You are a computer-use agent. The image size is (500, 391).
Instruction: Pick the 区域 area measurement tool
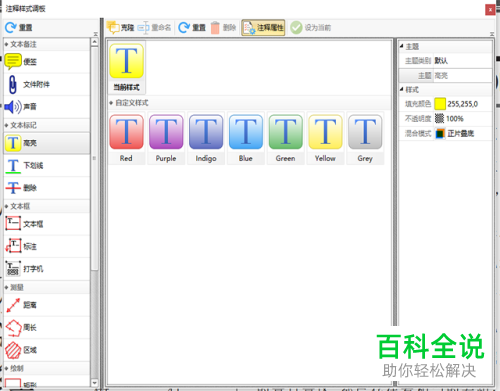pos(47,350)
